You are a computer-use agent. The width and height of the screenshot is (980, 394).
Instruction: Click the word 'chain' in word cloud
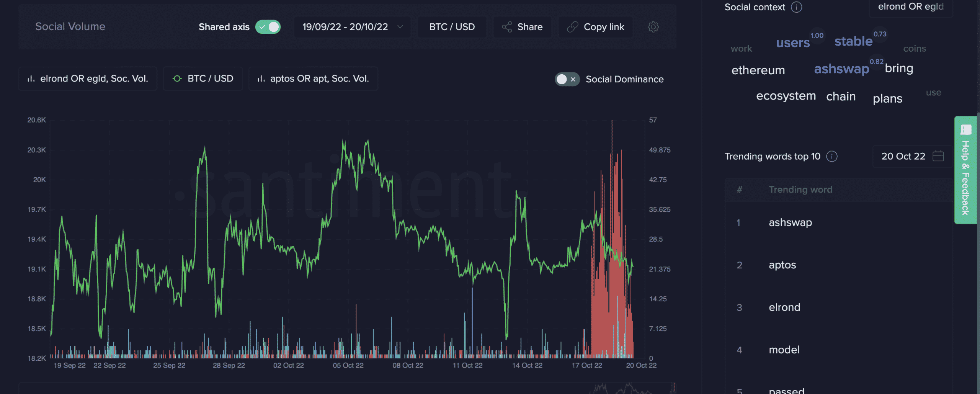click(x=841, y=96)
